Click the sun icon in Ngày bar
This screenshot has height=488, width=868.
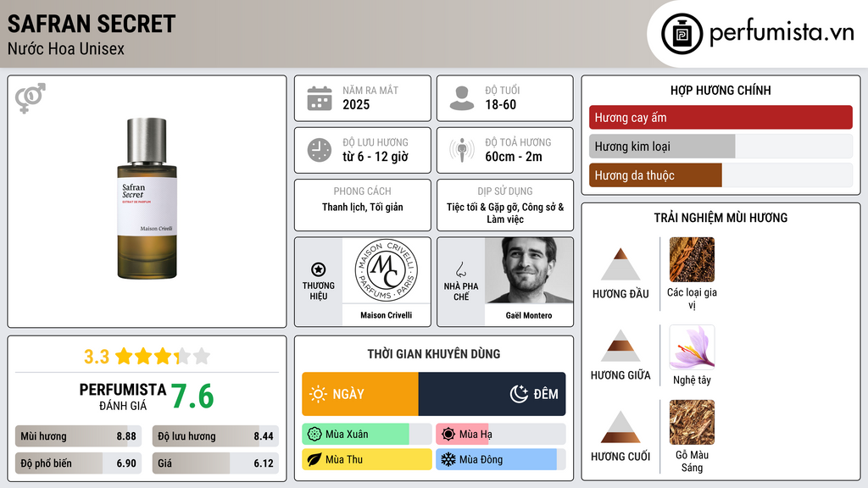click(x=319, y=394)
